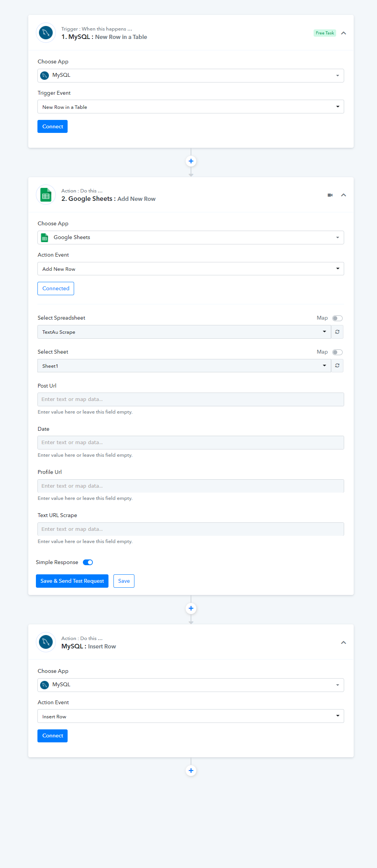The image size is (377, 868).
Task: Open the Insert Row action event dropdown
Action: [191, 716]
